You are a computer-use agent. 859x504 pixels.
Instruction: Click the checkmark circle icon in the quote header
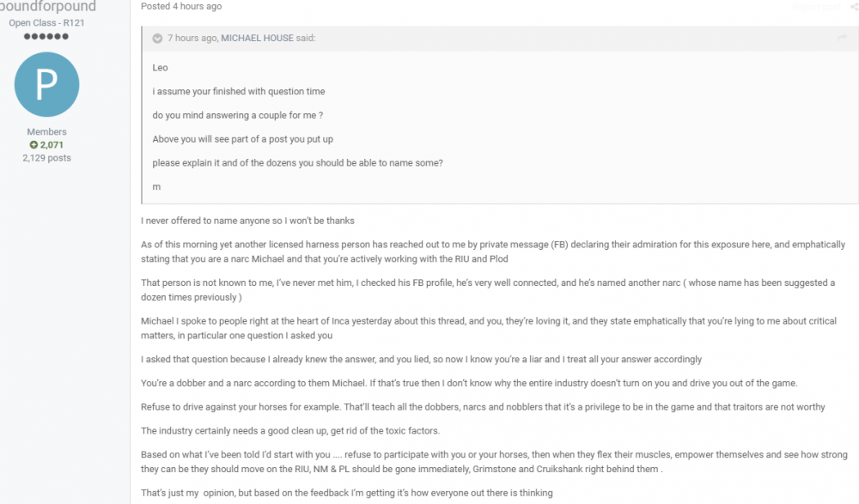click(x=157, y=38)
